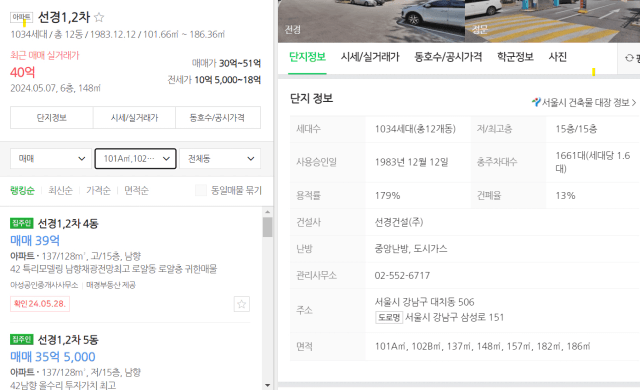The image size is (640, 390).
Task: Click the 도로명 address badge
Action: (x=389, y=317)
